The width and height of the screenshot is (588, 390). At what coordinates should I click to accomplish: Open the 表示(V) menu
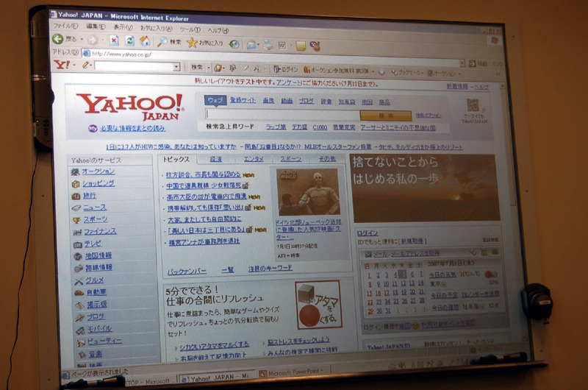(x=123, y=27)
